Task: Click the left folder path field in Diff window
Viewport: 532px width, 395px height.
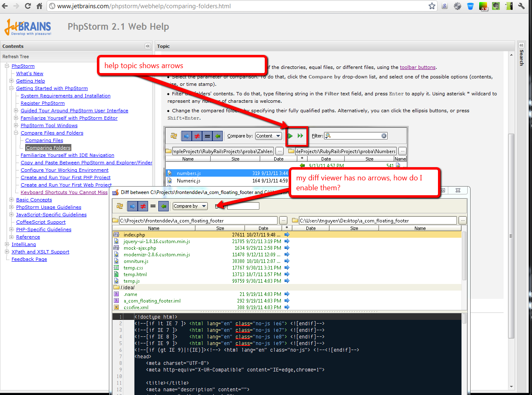Action: [x=198, y=221]
